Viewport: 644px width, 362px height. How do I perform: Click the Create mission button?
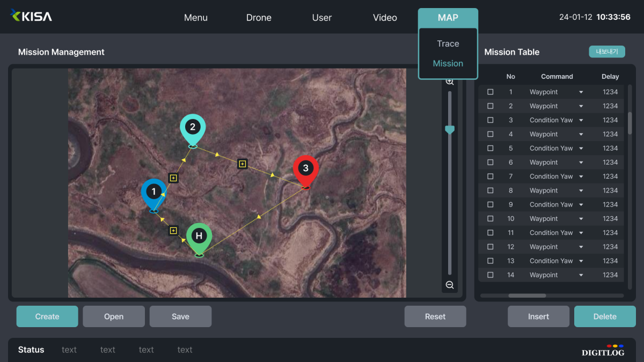coord(47,316)
